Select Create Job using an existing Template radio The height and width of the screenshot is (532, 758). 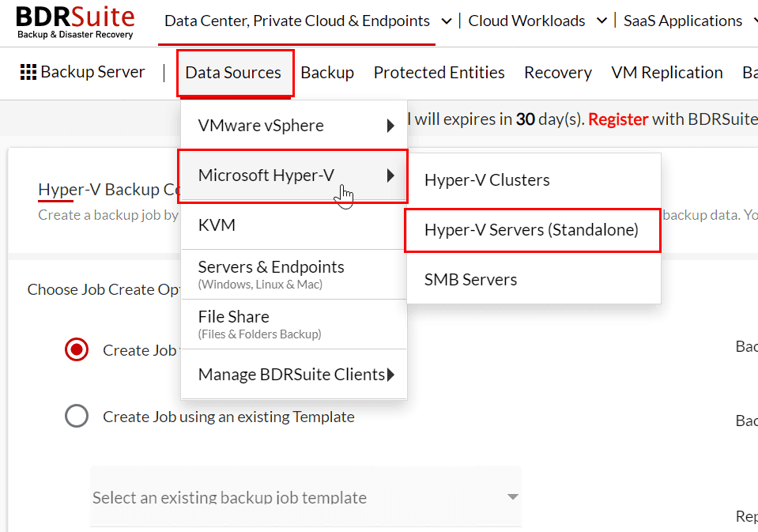pyautogui.click(x=77, y=416)
